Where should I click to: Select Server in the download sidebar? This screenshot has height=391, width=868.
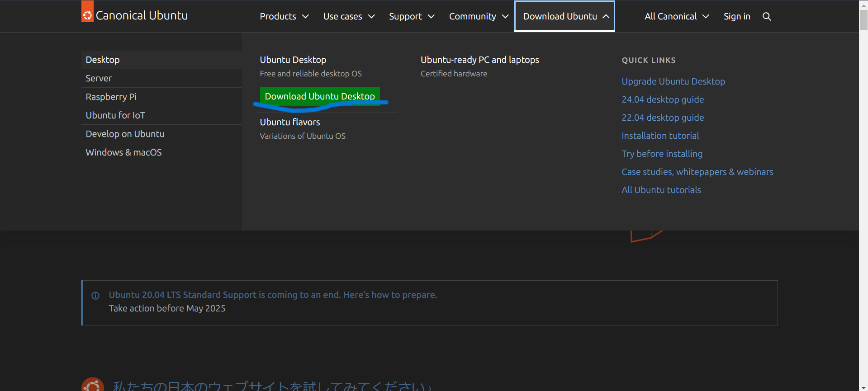point(99,78)
